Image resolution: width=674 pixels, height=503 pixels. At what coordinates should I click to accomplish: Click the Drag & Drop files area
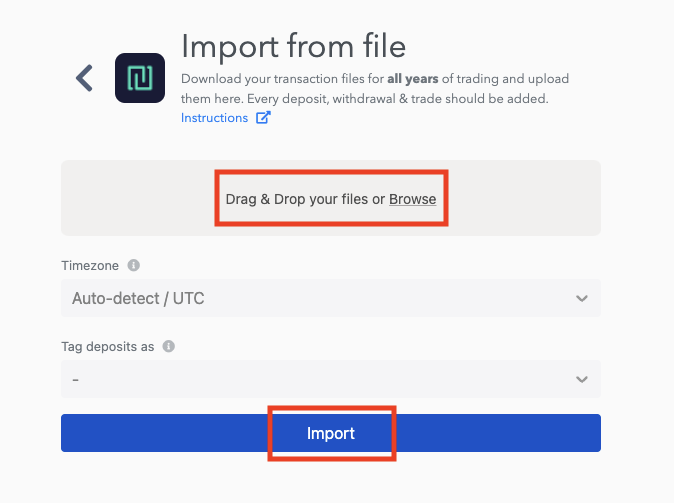(x=331, y=198)
